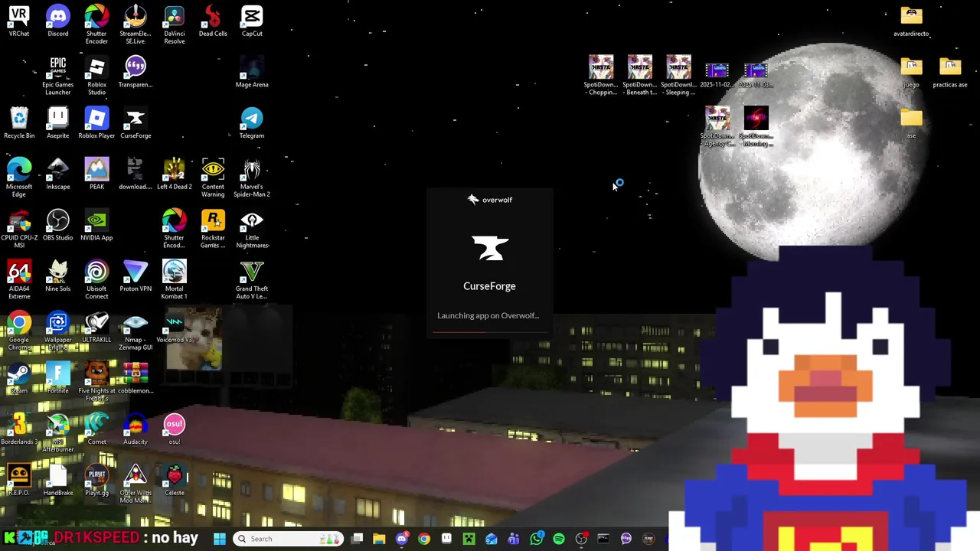Select the Inkscape desktop icon
Viewport: 980px width, 551px height.
coord(57,174)
